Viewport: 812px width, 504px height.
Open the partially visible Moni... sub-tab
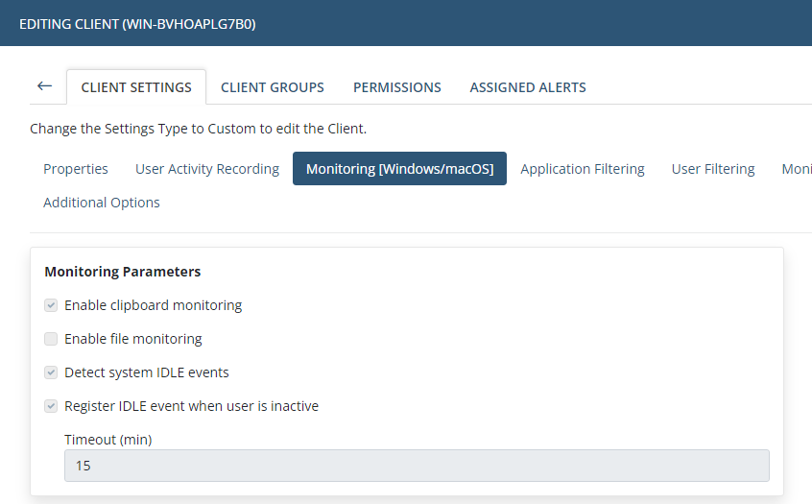point(797,169)
